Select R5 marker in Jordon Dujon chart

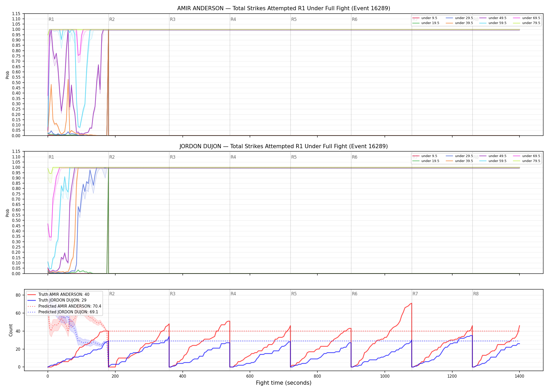click(294, 157)
